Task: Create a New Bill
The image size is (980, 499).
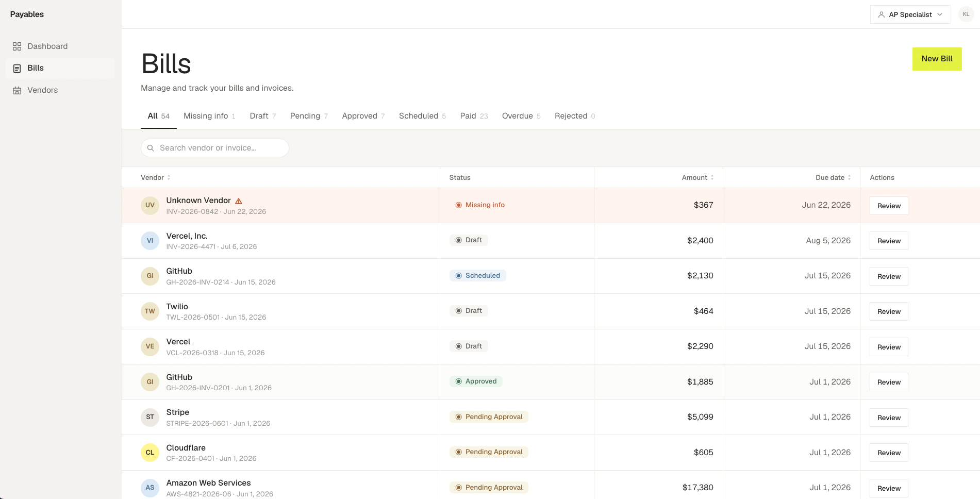Action: (937, 59)
